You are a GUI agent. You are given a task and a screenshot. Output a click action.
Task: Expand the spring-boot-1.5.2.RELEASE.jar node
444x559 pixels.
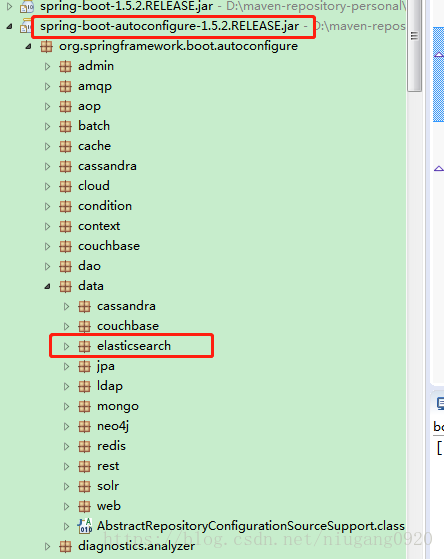10,6
